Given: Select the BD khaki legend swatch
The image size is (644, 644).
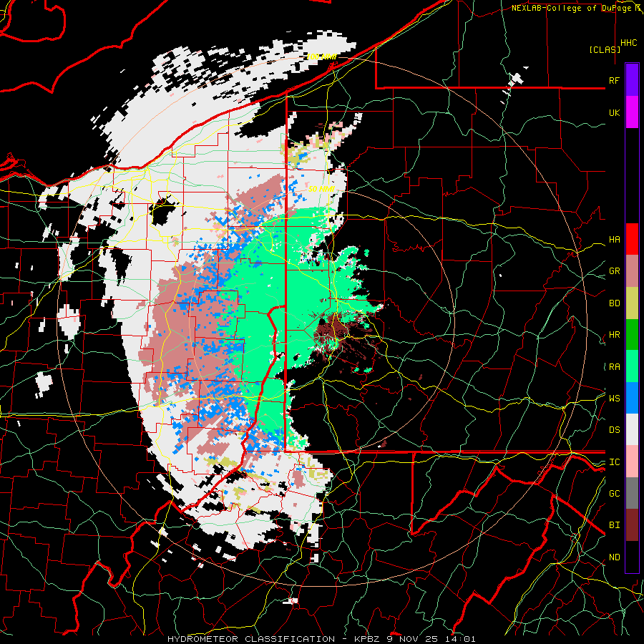Looking at the screenshot, I should 632,303.
